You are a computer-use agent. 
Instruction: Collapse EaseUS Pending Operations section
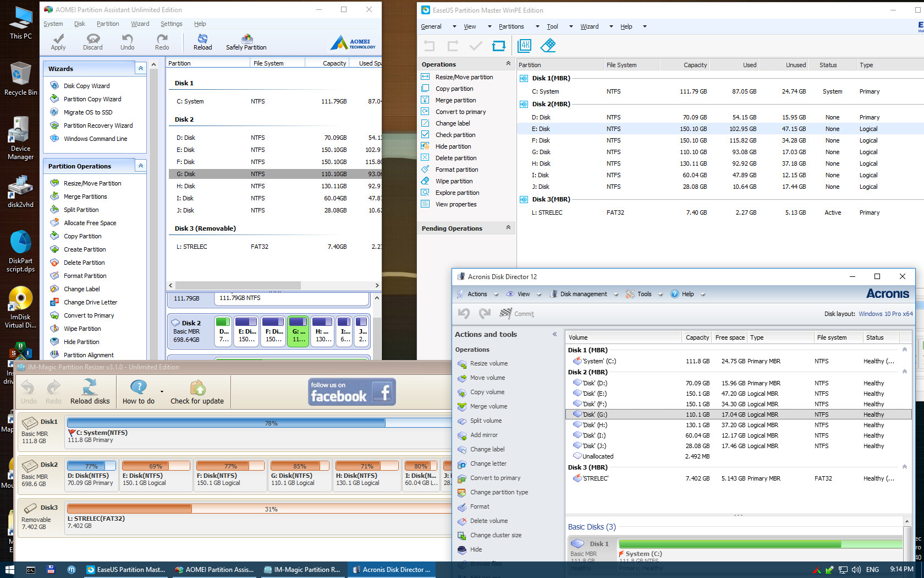(508, 228)
